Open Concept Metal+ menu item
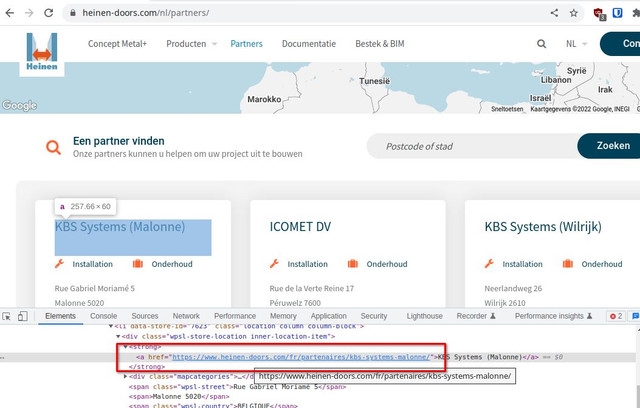This screenshot has width=640, height=408. (x=117, y=44)
